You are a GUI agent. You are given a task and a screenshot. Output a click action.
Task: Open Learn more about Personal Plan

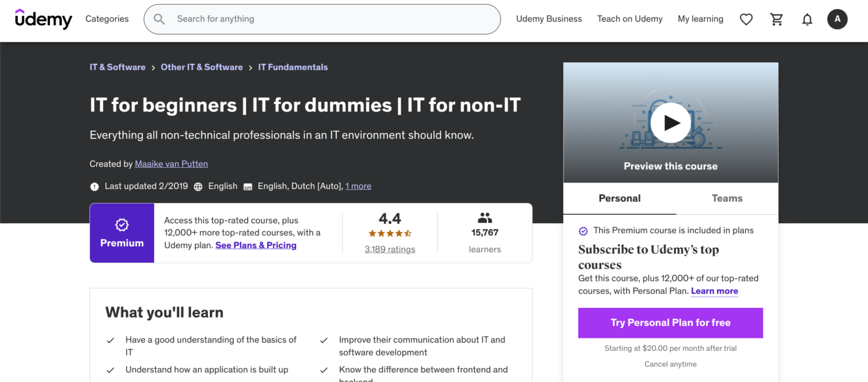(714, 291)
